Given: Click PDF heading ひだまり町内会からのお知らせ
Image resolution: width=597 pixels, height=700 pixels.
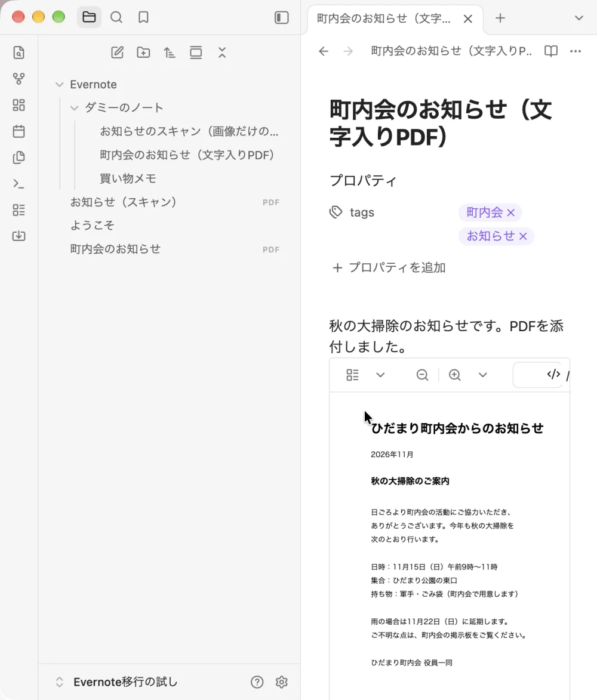Looking at the screenshot, I should (x=457, y=428).
